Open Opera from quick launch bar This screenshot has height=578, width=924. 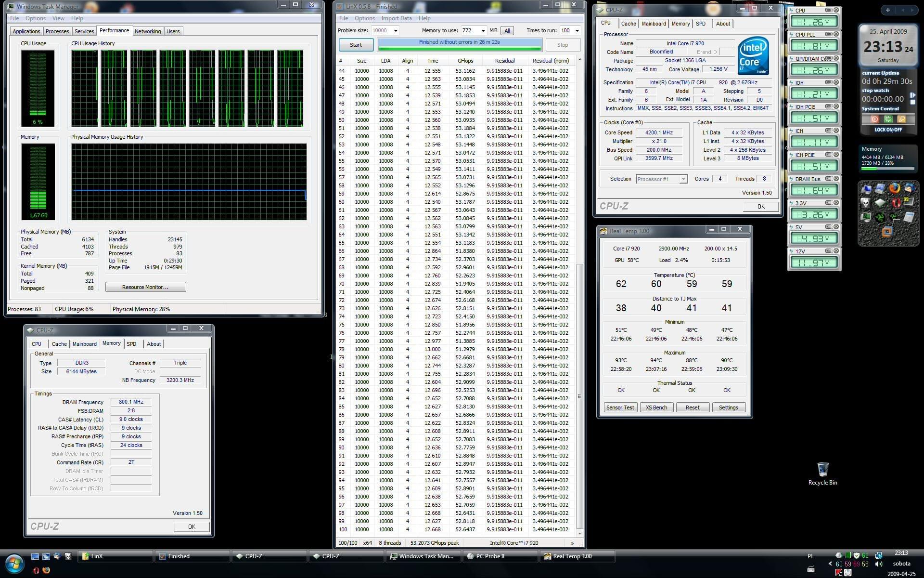click(x=36, y=570)
